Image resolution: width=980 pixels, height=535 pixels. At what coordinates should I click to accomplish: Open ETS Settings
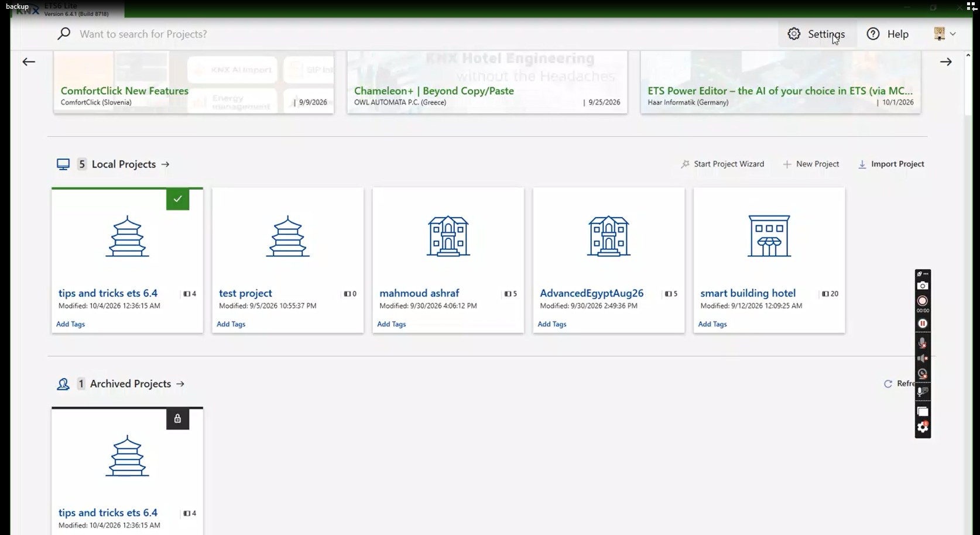817,34
